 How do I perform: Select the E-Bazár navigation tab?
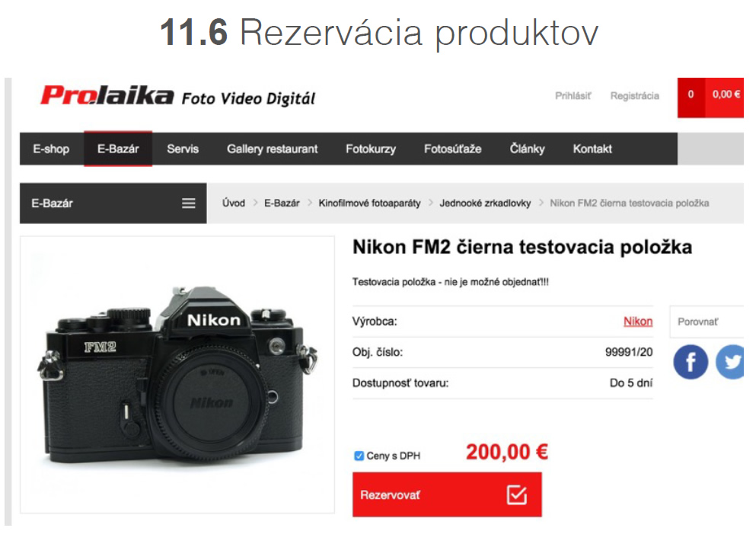click(118, 149)
